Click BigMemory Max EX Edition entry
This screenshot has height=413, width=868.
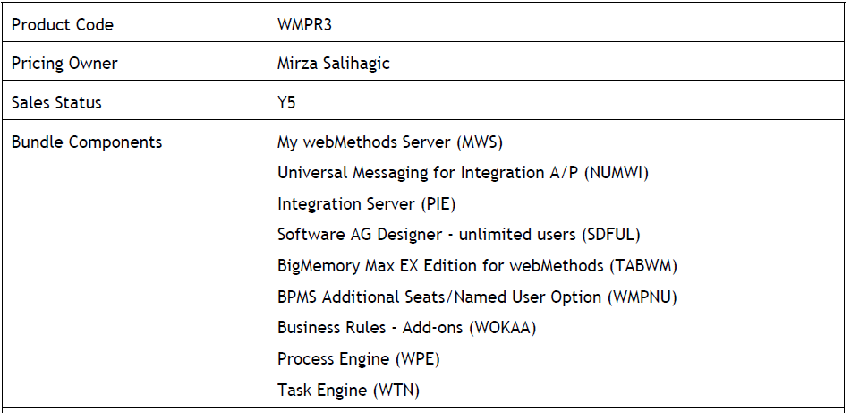pyautogui.click(x=477, y=266)
